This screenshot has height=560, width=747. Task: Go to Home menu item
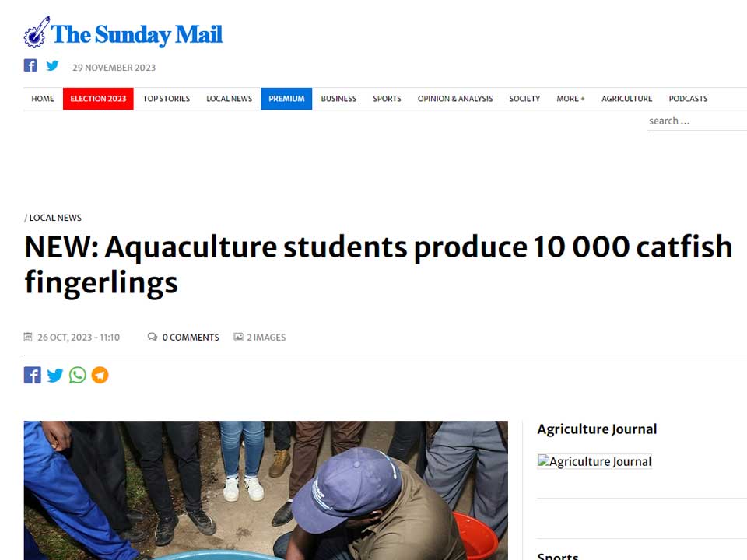(43, 99)
